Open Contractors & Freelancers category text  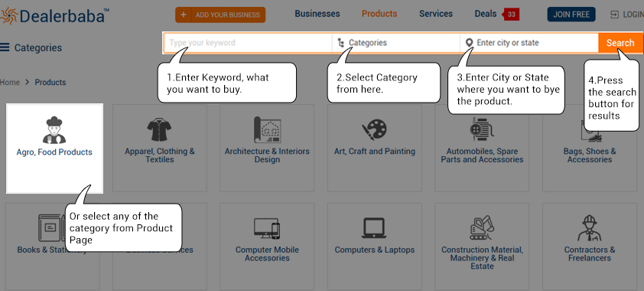tap(590, 254)
